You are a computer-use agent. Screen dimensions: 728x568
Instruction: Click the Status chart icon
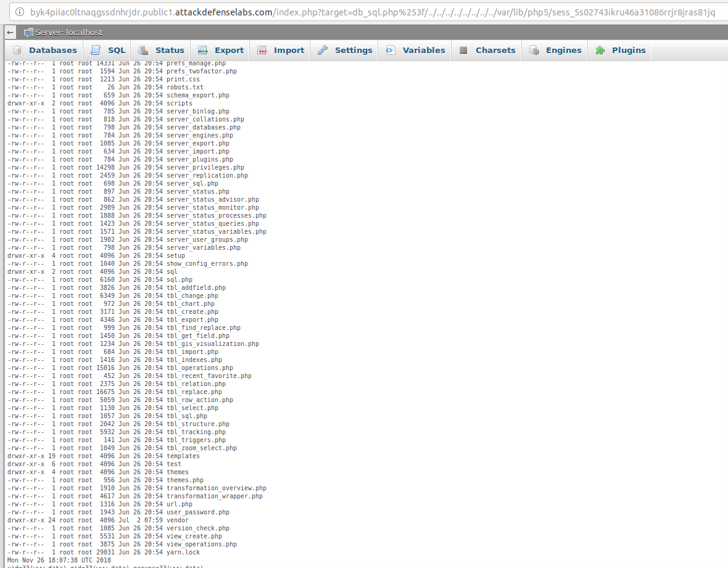[143, 51]
